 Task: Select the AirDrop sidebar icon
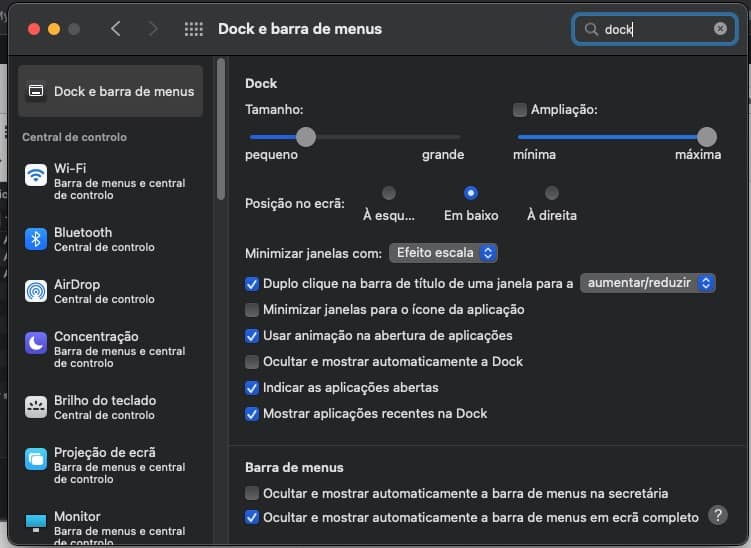click(x=36, y=291)
